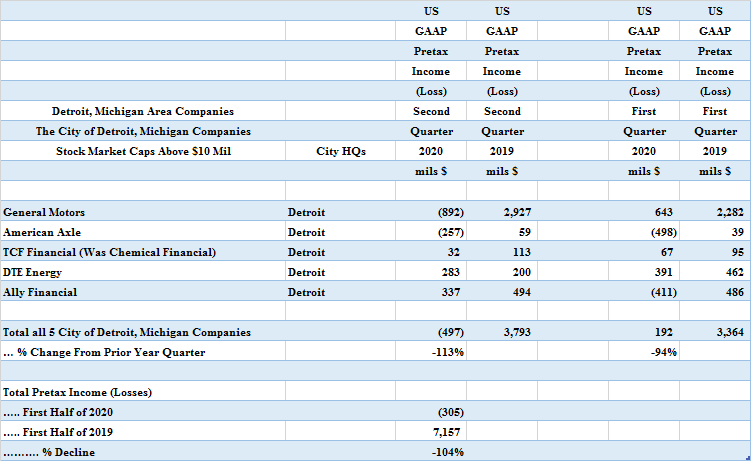
Task: Select total Q2 2020 value (497)
Action: (x=451, y=332)
